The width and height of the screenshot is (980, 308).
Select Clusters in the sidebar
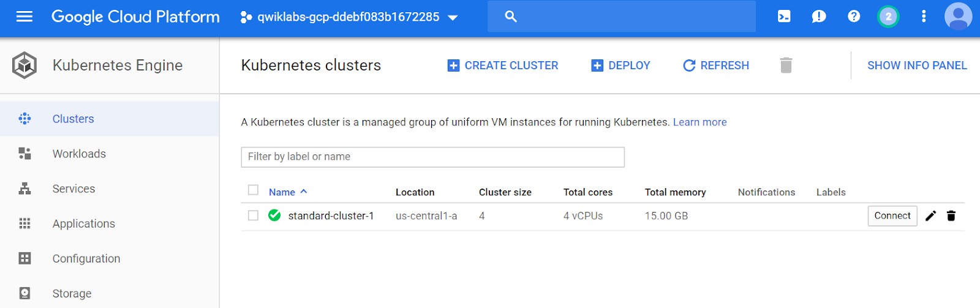click(x=110, y=119)
